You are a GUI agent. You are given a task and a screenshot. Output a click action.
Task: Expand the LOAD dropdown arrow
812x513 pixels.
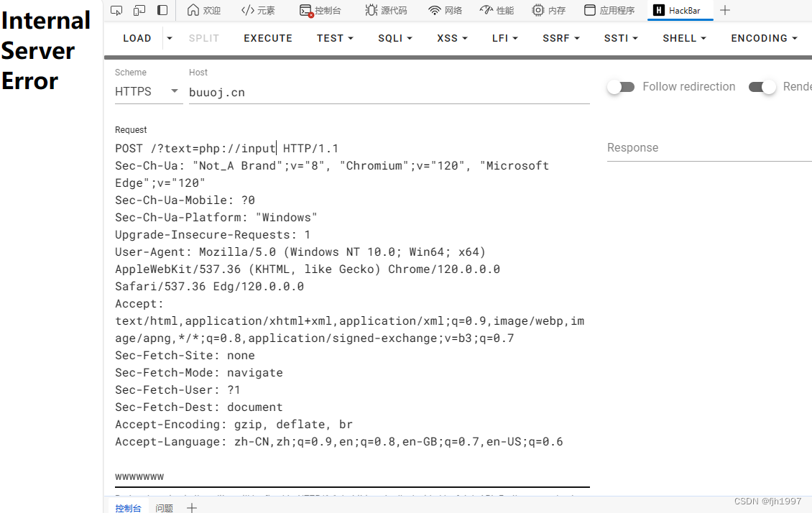170,38
